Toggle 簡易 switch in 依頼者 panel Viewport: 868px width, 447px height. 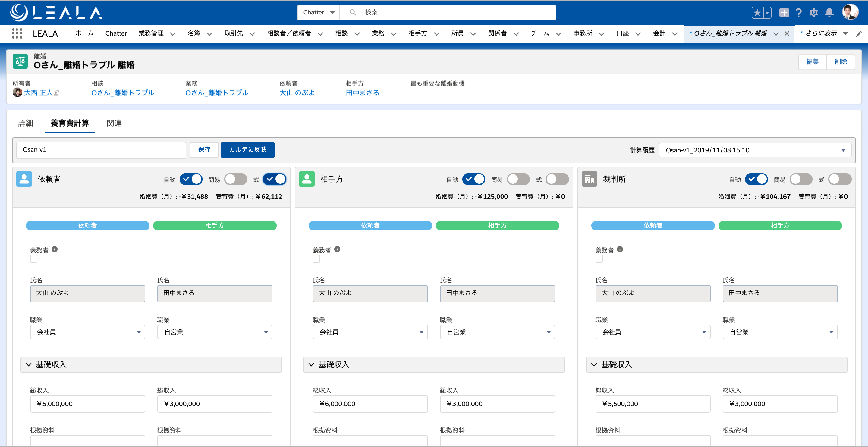click(235, 179)
